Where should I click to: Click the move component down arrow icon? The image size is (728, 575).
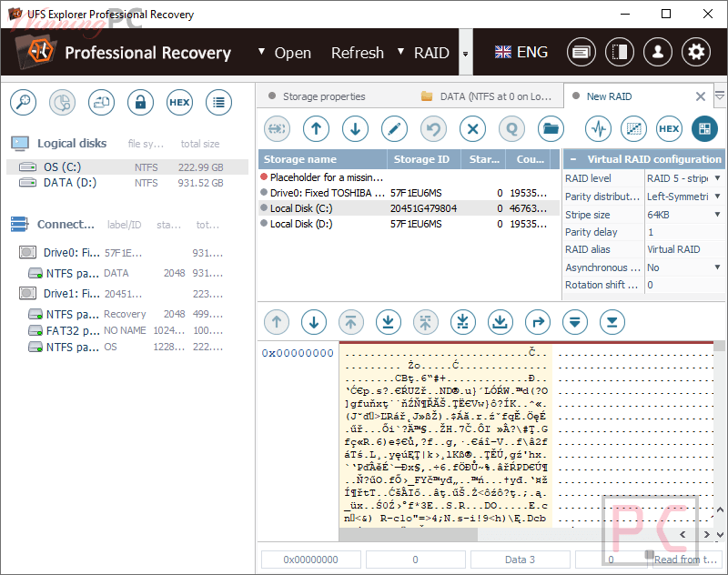356,128
